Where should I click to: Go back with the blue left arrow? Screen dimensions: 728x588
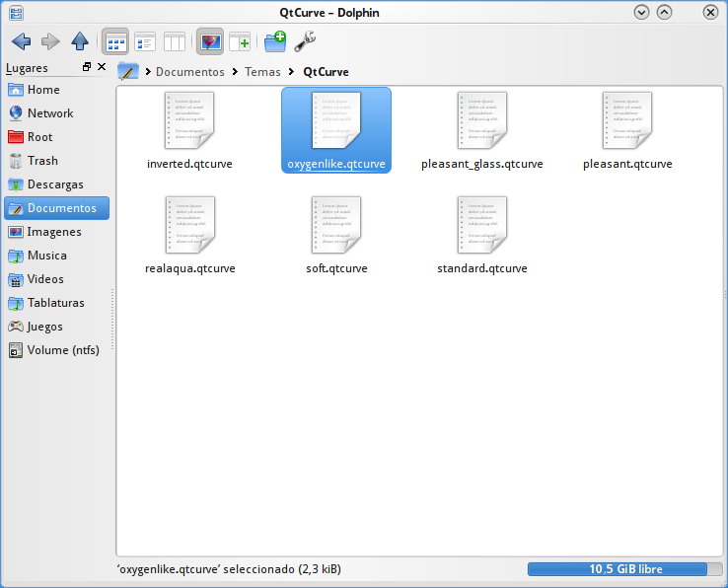pyautogui.click(x=21, y=41)
